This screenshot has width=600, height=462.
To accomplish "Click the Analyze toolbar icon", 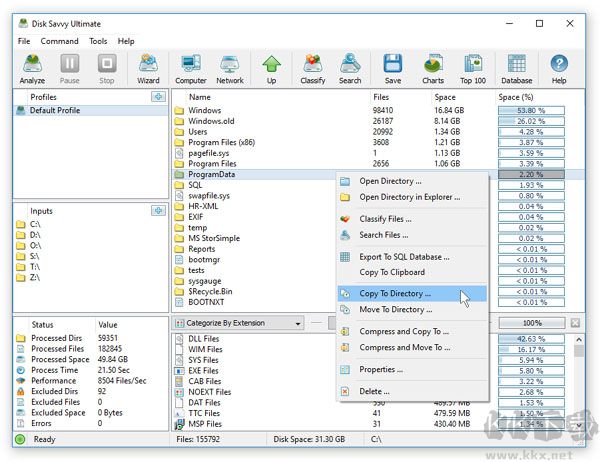I will (32, 69).
